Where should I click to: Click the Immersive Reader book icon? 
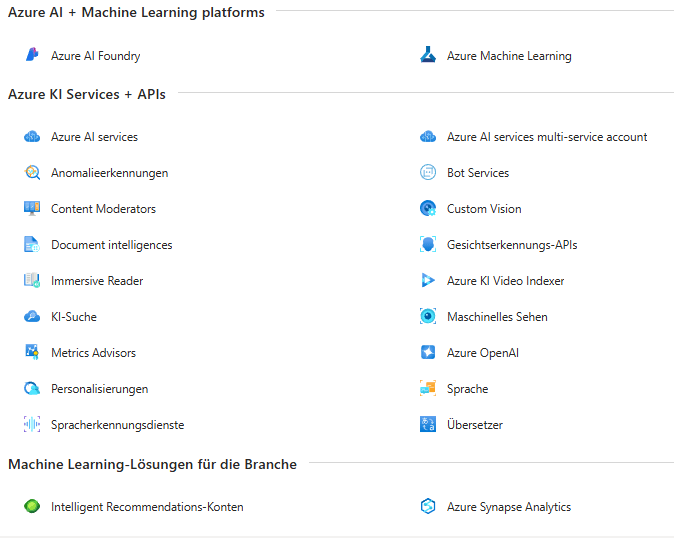coord(32,281)
